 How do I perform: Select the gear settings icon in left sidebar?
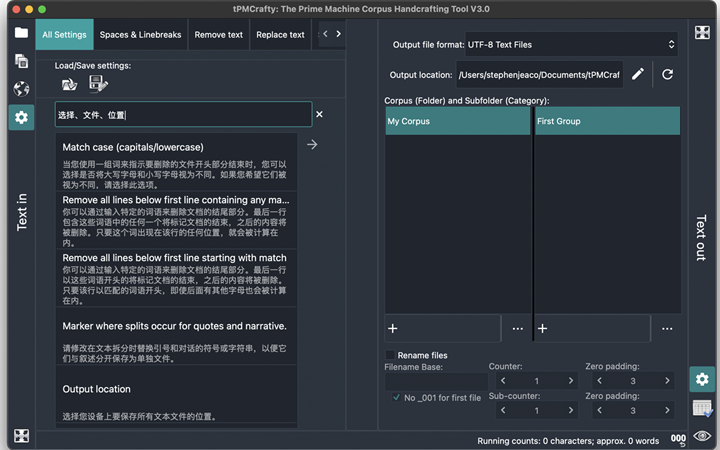tap(21, 118)
